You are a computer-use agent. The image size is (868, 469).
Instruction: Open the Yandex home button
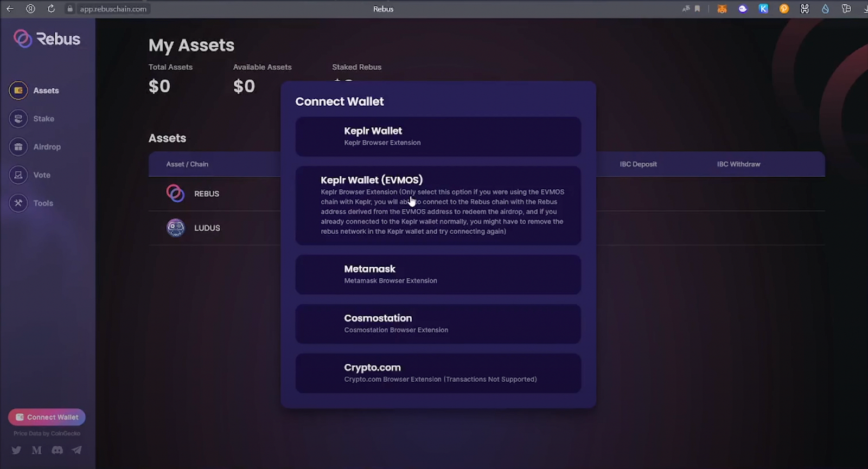[x=30, y=9]
